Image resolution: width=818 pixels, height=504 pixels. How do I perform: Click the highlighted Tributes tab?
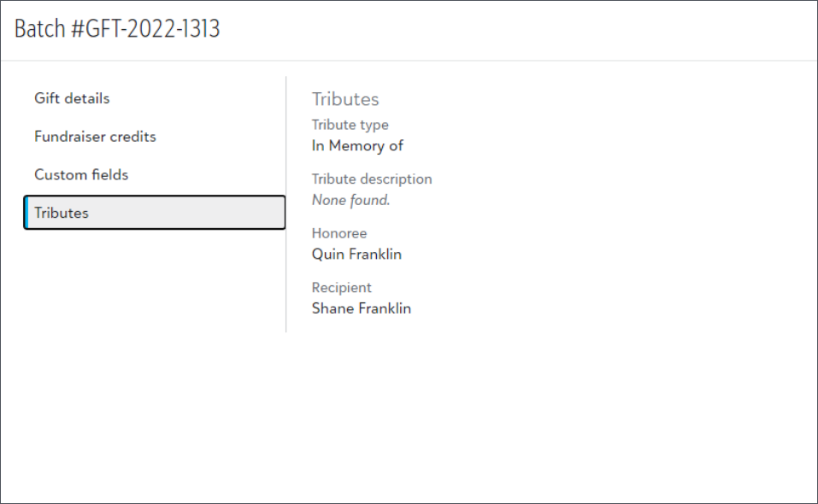tap(155, 212)
